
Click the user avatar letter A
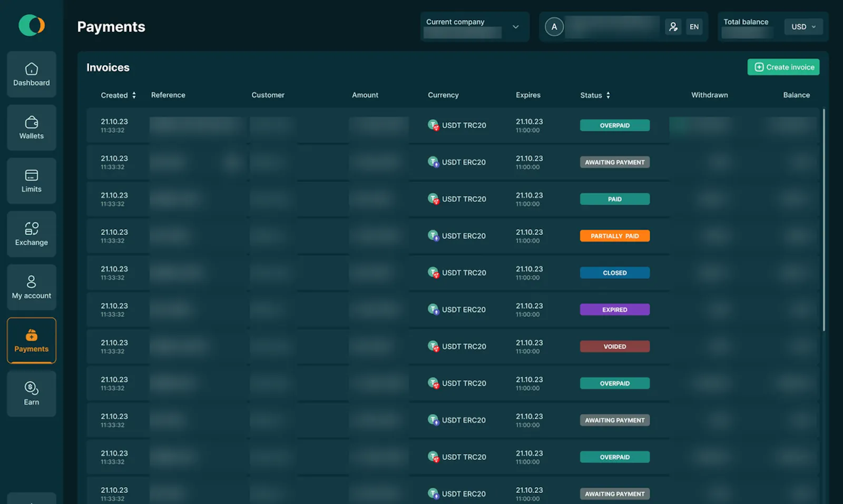pyautogui.click(x=554, y=26)
